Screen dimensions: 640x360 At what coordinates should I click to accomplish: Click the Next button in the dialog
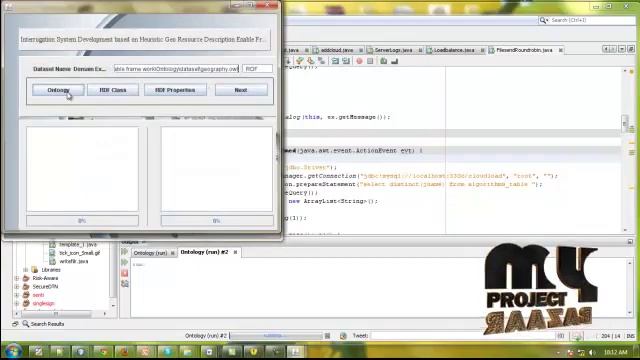[x=241, y=90]
